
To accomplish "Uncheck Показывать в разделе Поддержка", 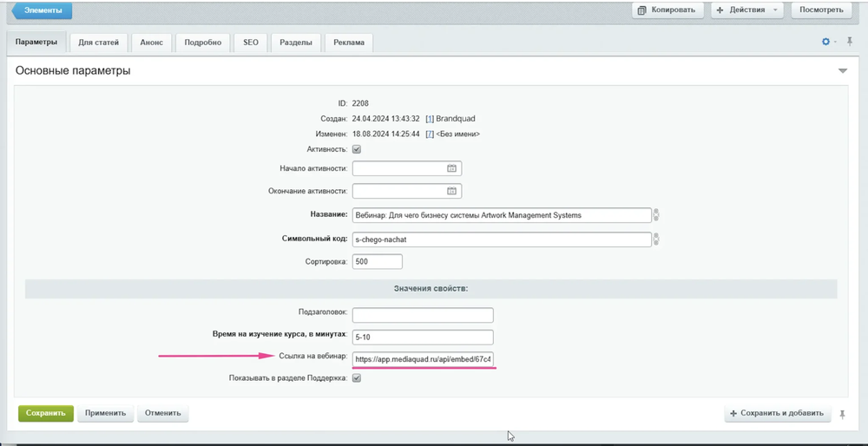I will (x=357, y=378).
